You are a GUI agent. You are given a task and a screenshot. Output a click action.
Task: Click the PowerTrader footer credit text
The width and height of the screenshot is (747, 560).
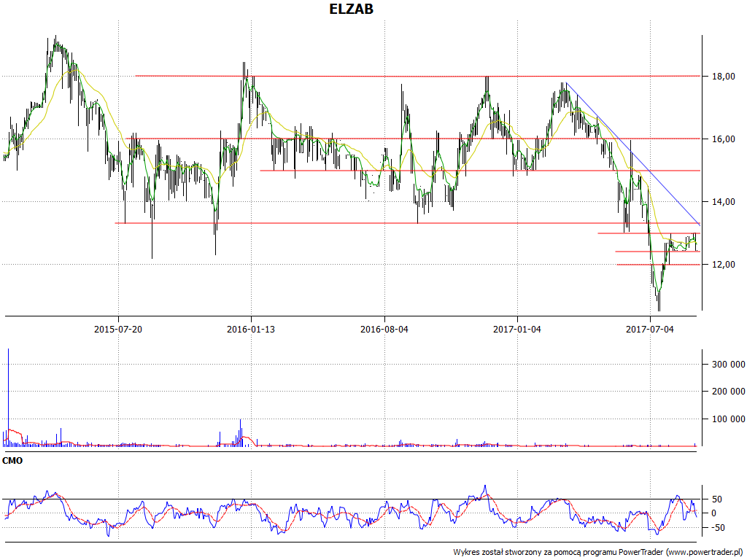598,553
